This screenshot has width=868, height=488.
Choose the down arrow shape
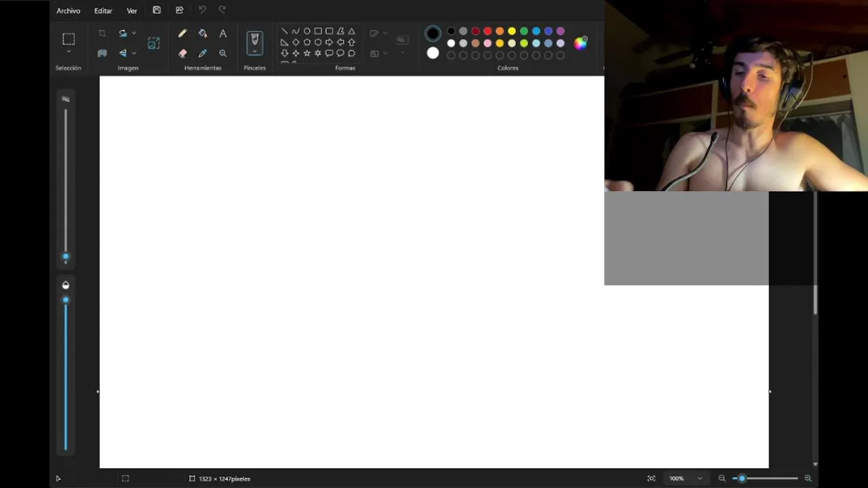click(x=284, y=53)
